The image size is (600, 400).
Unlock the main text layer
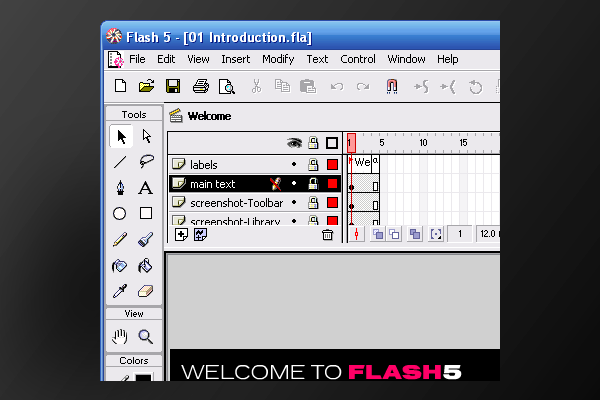tap(313, 183)
